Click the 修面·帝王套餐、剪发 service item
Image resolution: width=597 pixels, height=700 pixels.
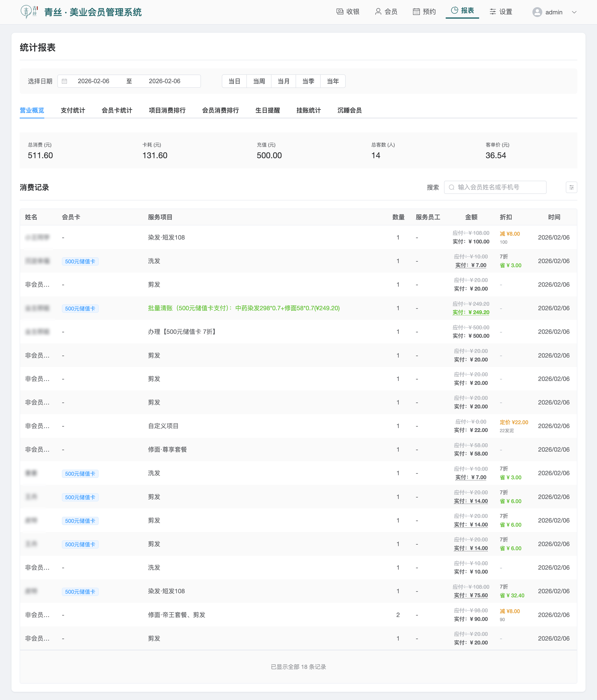[x=177, y=615]
